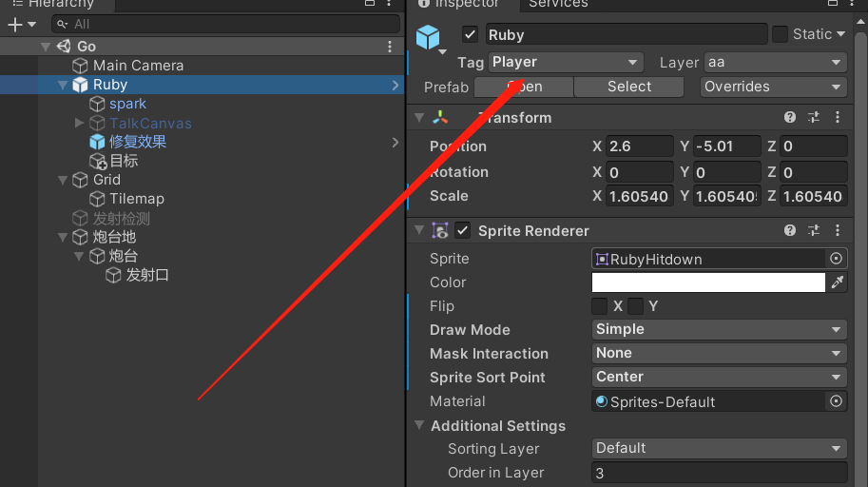868x487 pixels.
Task: Open the Ruby prefab via the right chevron
Action: pyautogui.click(x=395, y=85)
